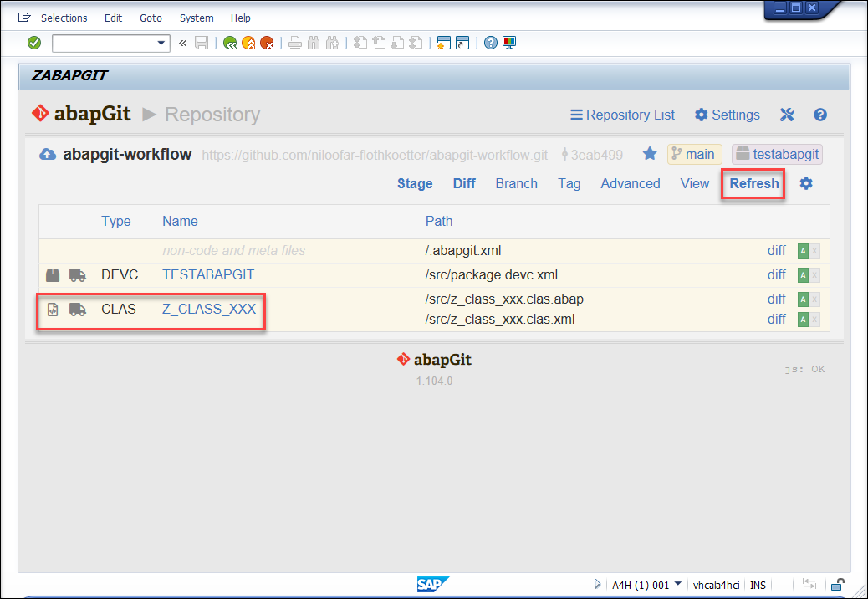868x599 pixels.
Task: Open the Advanced dropdown menu
Action: click(x=631, y=183)
